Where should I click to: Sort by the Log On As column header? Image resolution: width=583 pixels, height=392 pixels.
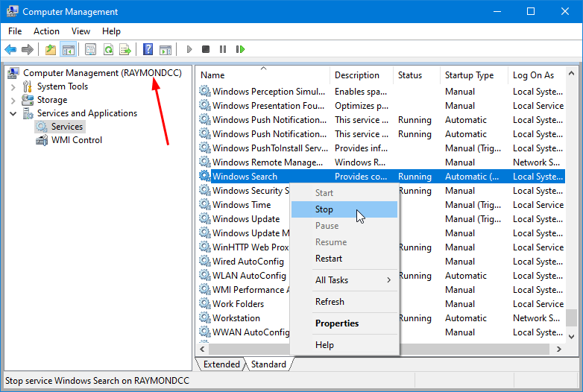[537, 75]
